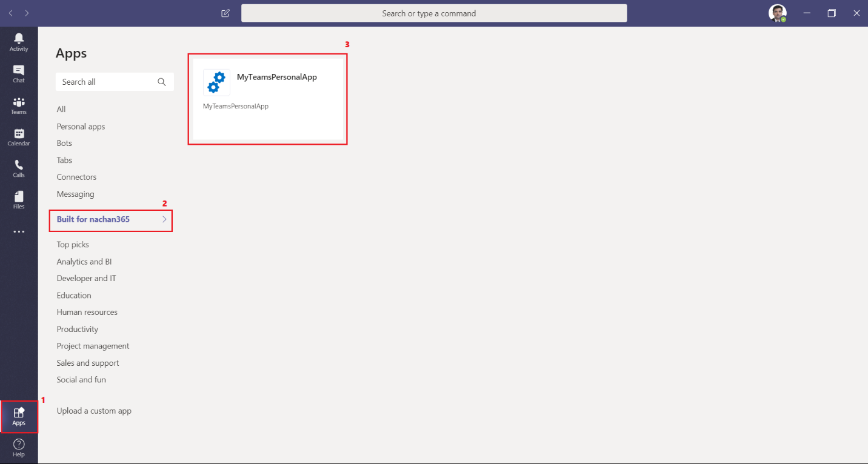Select the Personal apps category
Viewport: 868px width, 464px height.
pos(81,127)
